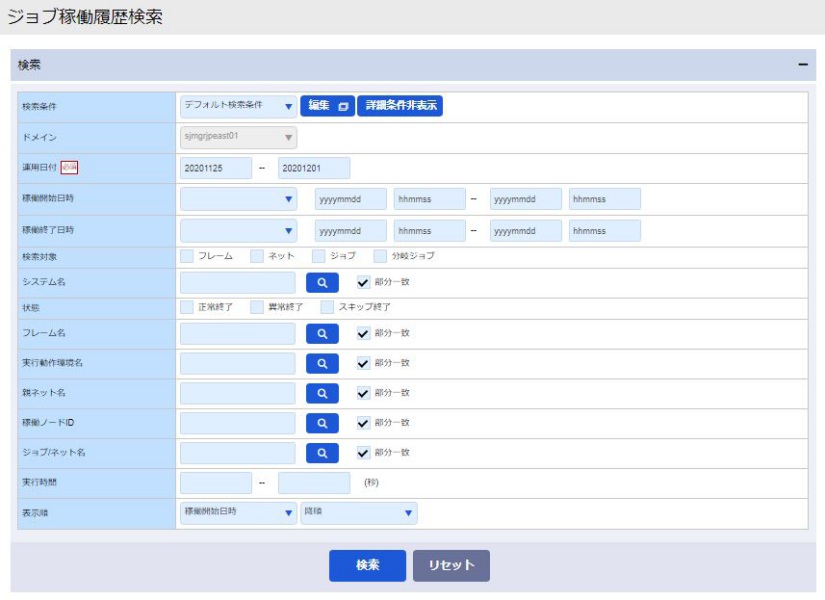Uncheck 部分一致 for フレーム名
The width and height of the screenshot is (825, 600).
(x=363, y=334)
